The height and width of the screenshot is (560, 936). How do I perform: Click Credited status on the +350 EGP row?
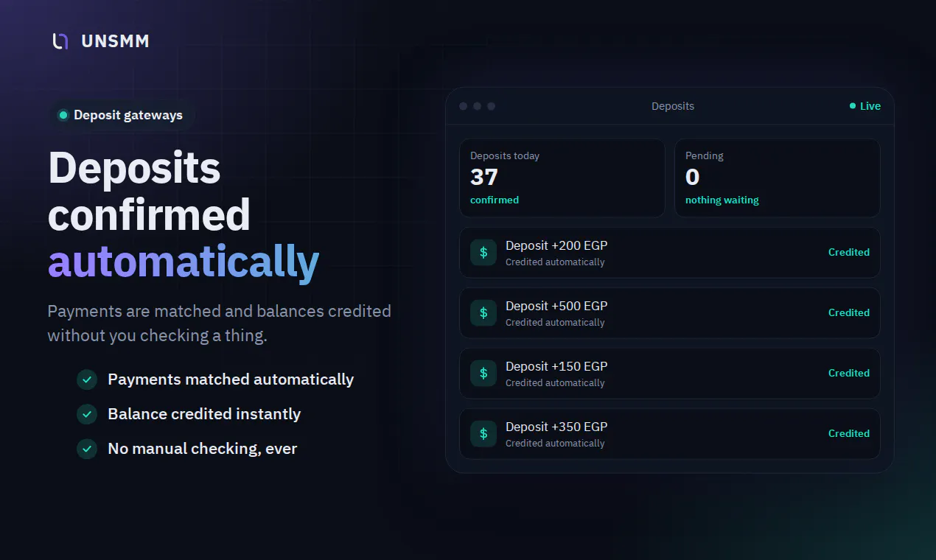[x=849, y=433]
